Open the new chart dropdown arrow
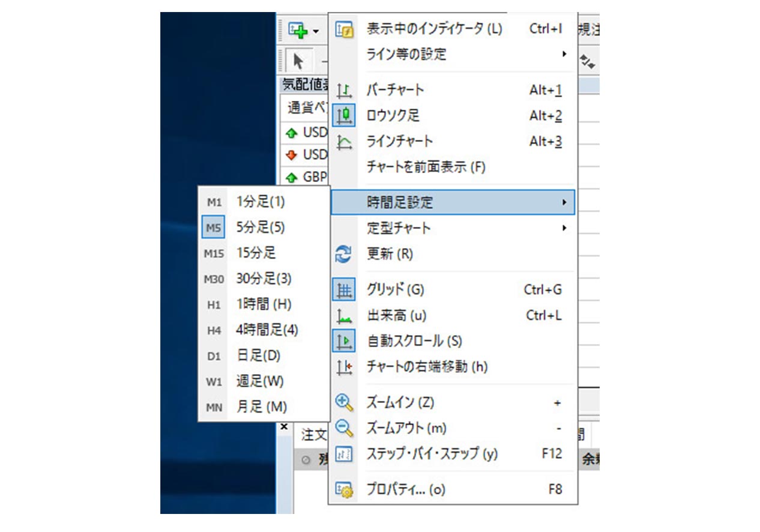The height and width of the screenshot is (532, 760). (316, 31)
